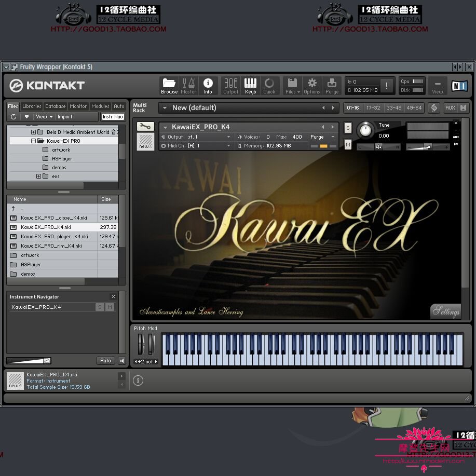This screenshot has height=476, width=476.
Task: Click the Purge icon in toolbar
Action: click(332, 85)
